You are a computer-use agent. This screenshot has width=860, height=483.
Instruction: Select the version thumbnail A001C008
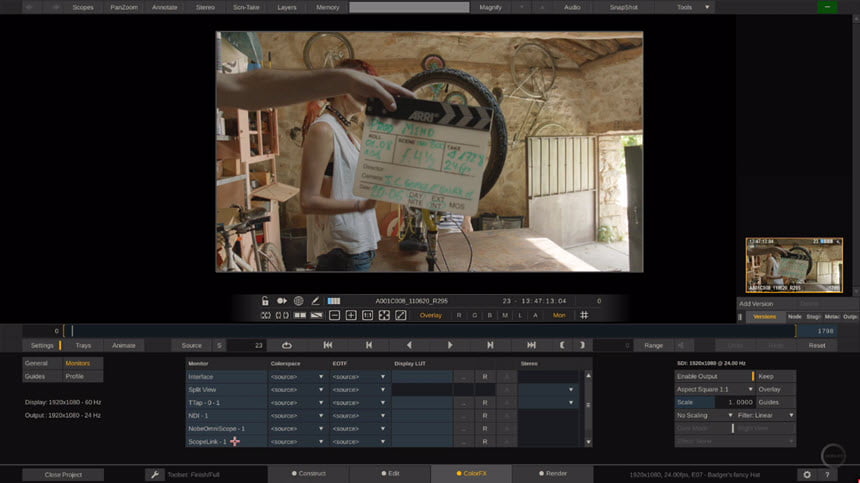coord(794,265)
